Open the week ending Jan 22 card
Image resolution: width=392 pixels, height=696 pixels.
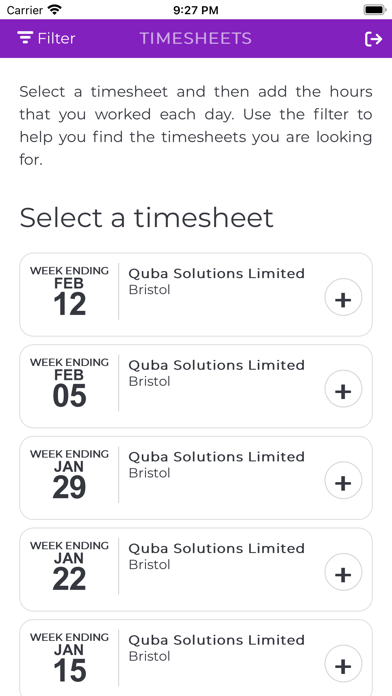coord(196,569)
